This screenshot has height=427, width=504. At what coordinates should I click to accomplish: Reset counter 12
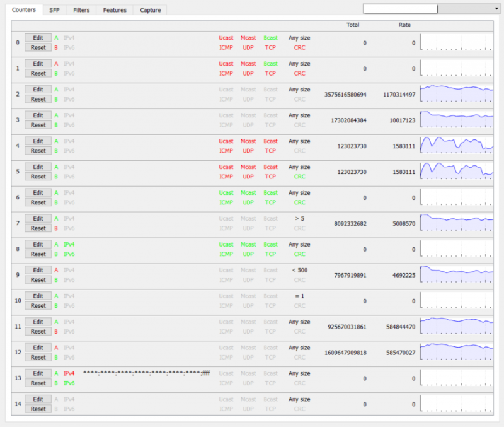pos(38,357)
